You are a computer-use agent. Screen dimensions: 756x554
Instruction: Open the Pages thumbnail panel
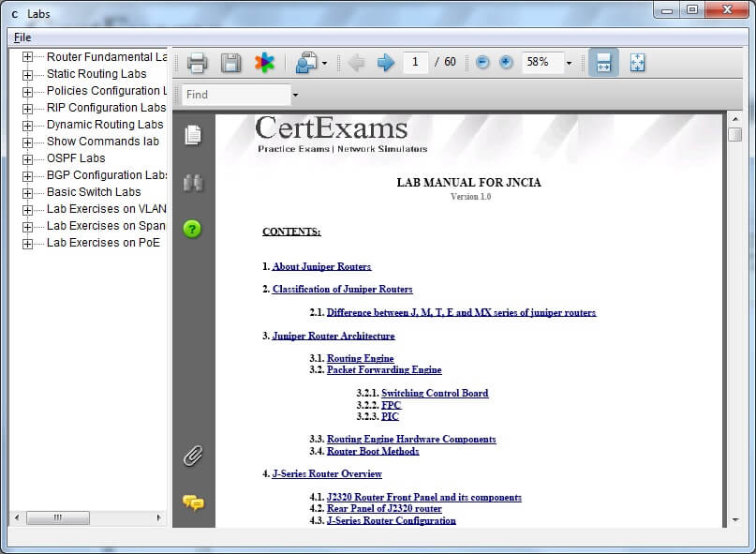[x=193, y=135]
